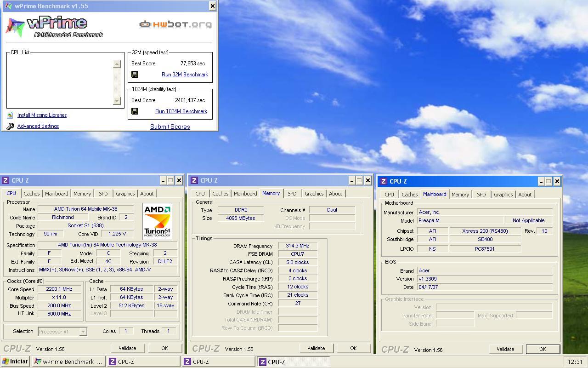Click the DRAM Frequency value 314.3 MHz
The image size is (588, 368).
pyautogui.click(x=298, y=246)
